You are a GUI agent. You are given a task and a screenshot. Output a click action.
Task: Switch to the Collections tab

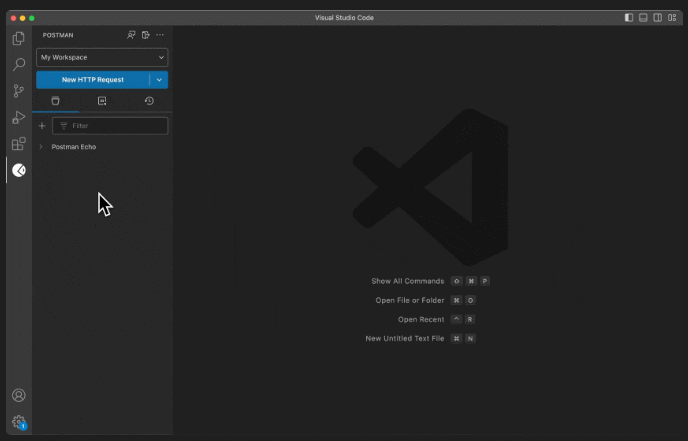pos(55,101)
